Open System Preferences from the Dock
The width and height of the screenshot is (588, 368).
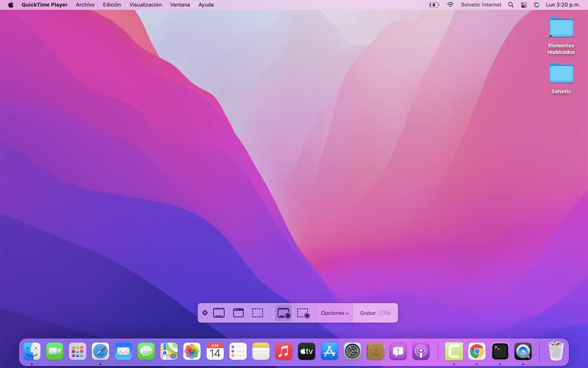352,351
